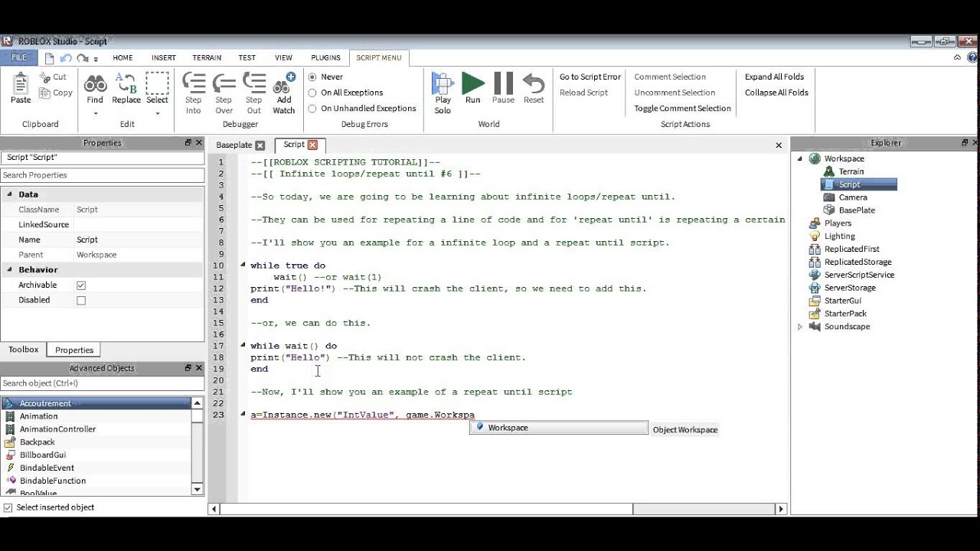Collapse the Data section in Properties
Image resolution: width=980 pixels, height=551 pixels.
tap(11, 194)
